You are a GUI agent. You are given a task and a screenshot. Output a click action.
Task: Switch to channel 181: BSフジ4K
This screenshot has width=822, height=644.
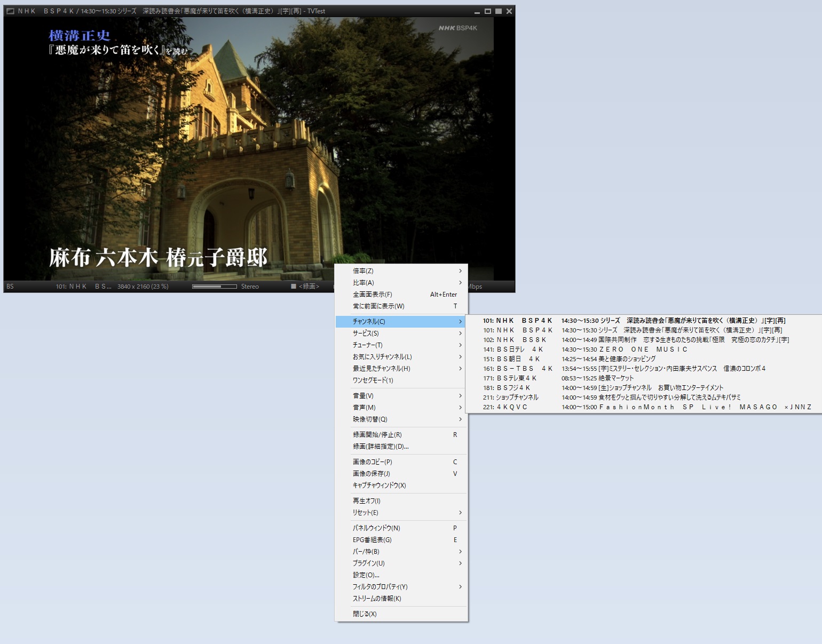pos(643,388)
